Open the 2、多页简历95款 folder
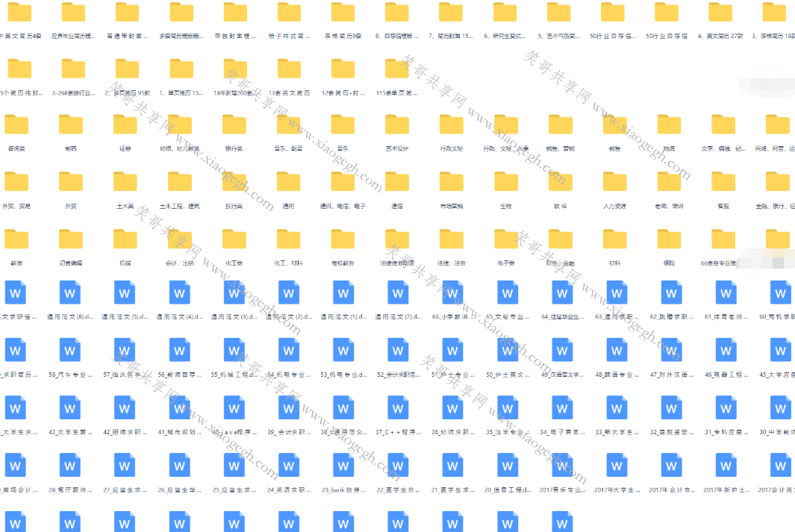This screenshot has width=795, height=532. (x=127, y=69)
